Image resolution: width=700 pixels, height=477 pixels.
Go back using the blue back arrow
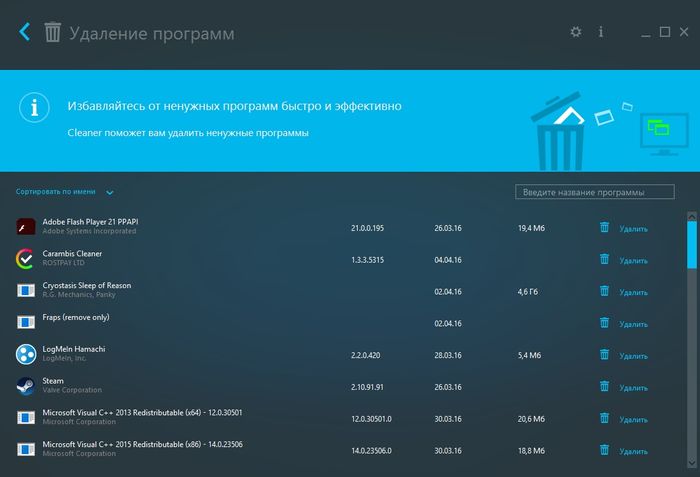(25, 32)
